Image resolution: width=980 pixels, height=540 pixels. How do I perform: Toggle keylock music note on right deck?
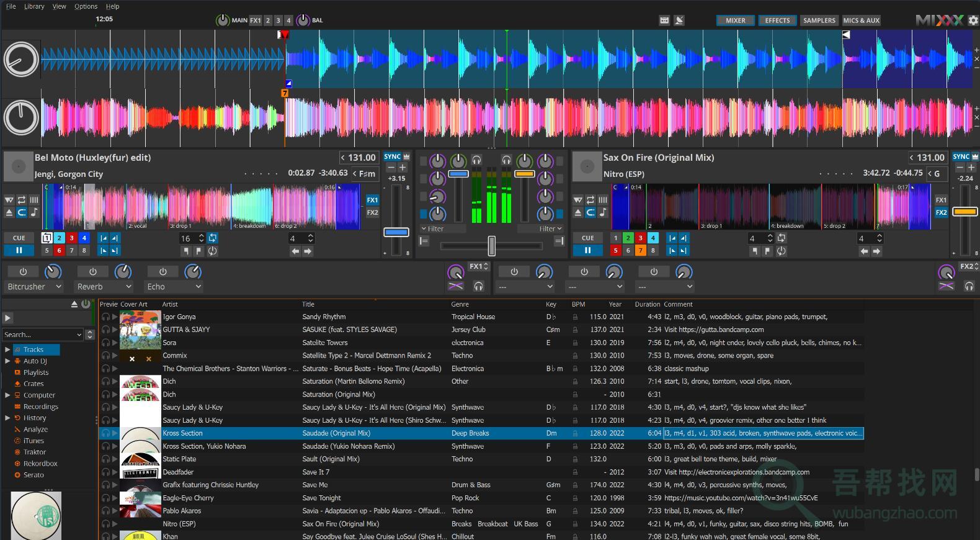click(x=603, y=212)
